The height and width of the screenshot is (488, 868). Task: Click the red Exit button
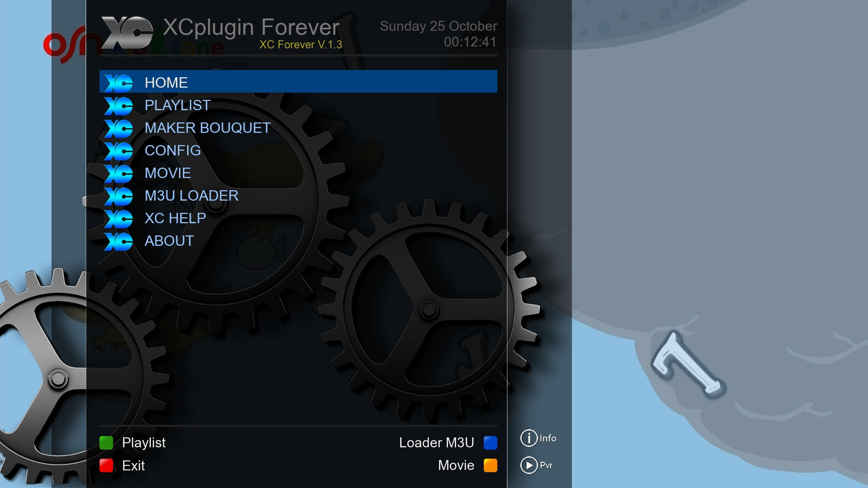click(107, 465)
